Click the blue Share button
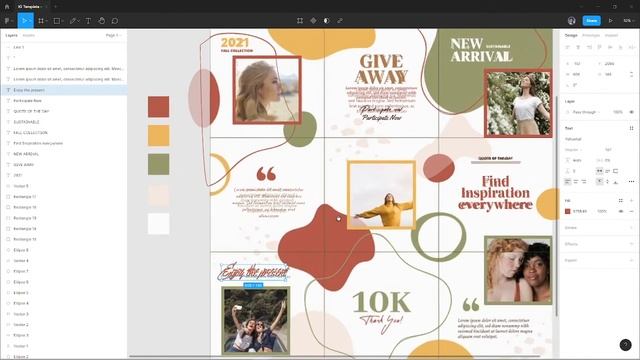The width and height of the screenshot is (640, 360). click(x=591, y=20)
